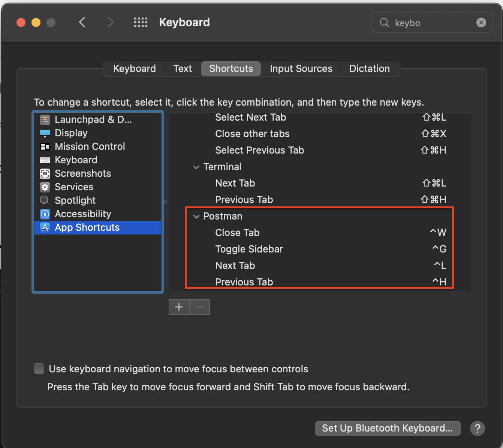This screenshot has height=448, width=503.
Task: Enable keyboard navigation checkbox
Action: (x=39, y=369)
